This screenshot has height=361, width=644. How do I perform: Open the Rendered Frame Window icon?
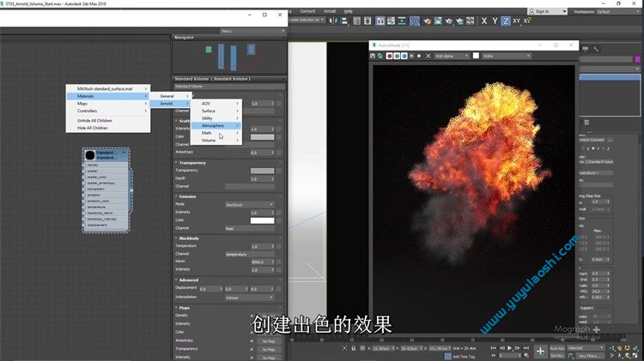point(438,21)
